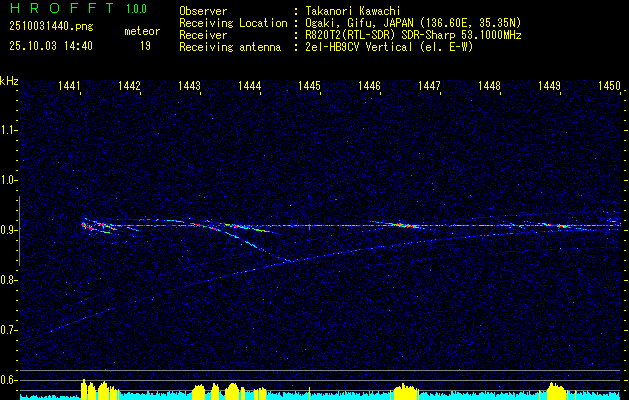Click frequency axis label 0.8
Screen dimensions: 629x400
9,280
